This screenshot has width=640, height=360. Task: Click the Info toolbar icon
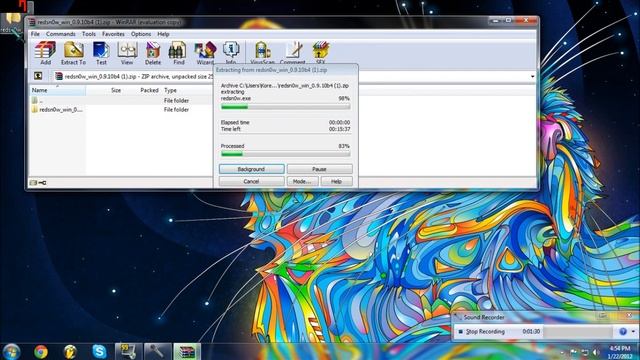click(x=231, y=53)
